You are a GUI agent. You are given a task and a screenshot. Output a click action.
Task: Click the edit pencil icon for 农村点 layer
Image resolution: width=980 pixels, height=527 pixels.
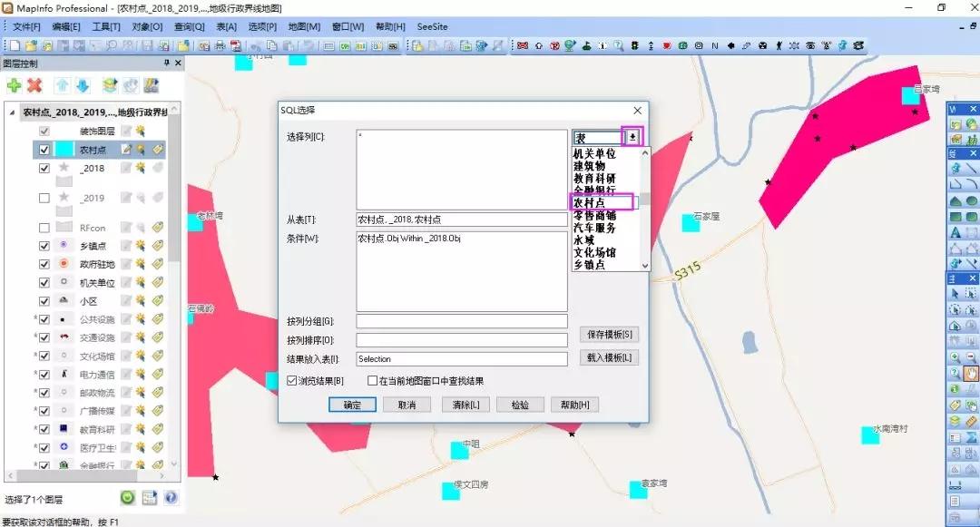point(127,150)
